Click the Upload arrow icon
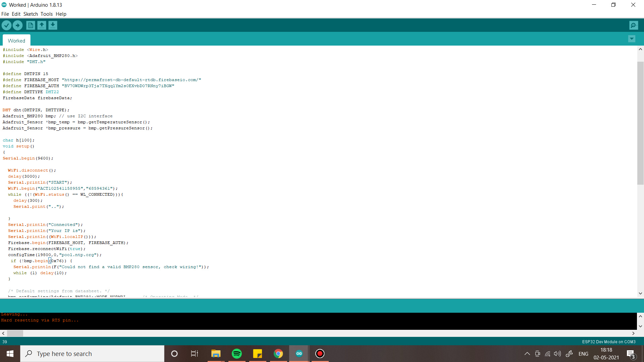Image resolution: width=644 pixels, height=362 pixels. (17, 25)
